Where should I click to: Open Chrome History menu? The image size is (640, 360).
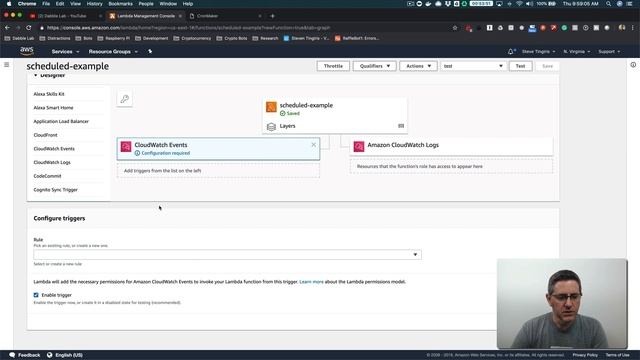pyautogui.click(x=94, y=4)
